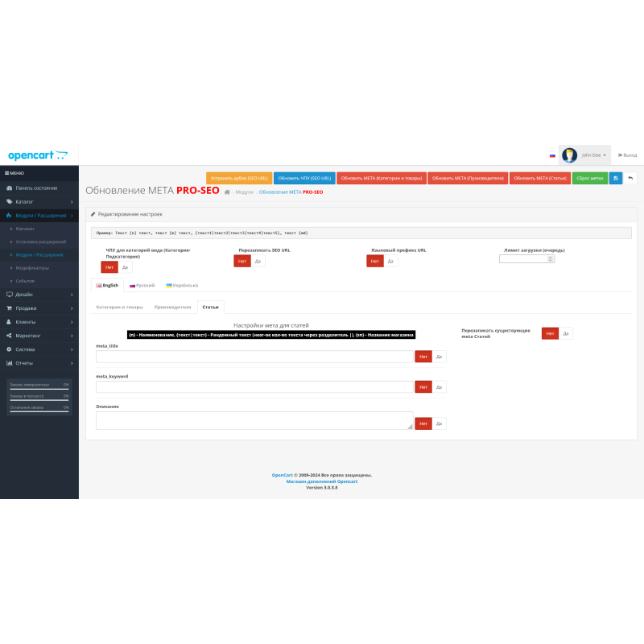Image resolution: width=644 pixels, height=644 pixels.
Task: Expand the Каталог menu chevron
Action: coord(72,202)
